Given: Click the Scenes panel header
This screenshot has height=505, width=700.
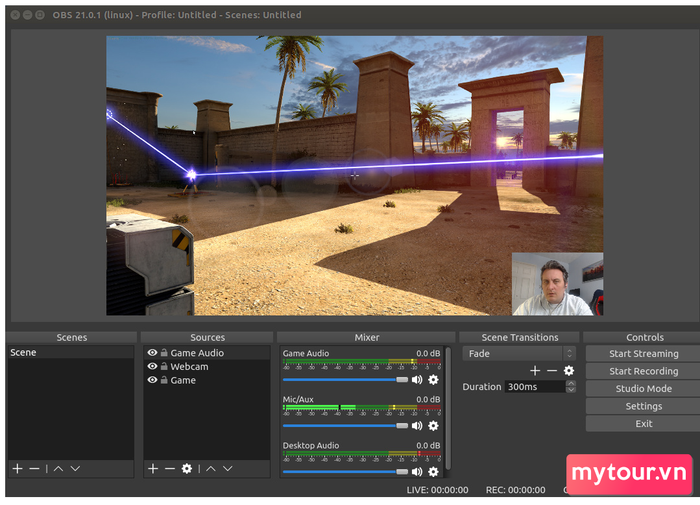Looking at the screenshot, I should tap(71, 338).
